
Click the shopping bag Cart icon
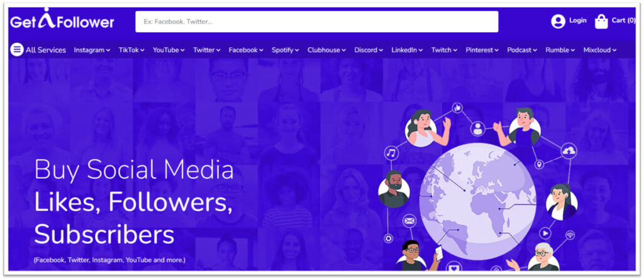coord(601,21)
